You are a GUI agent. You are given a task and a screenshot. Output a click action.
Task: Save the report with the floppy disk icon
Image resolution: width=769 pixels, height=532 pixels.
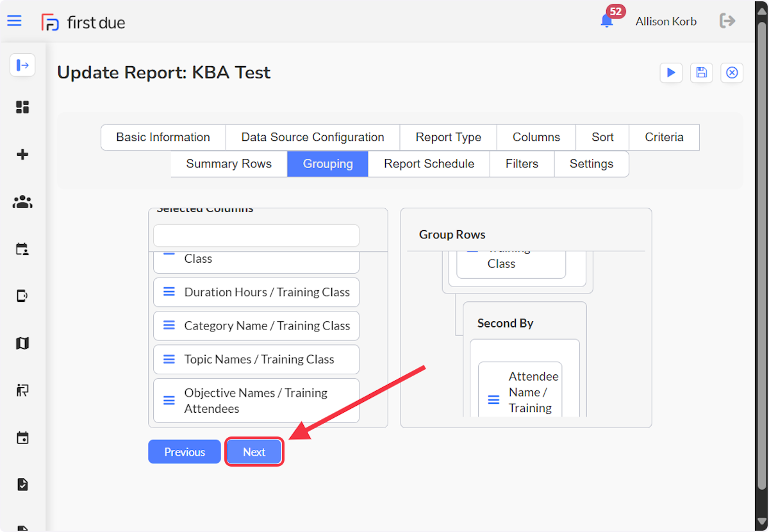pos(702,72)
